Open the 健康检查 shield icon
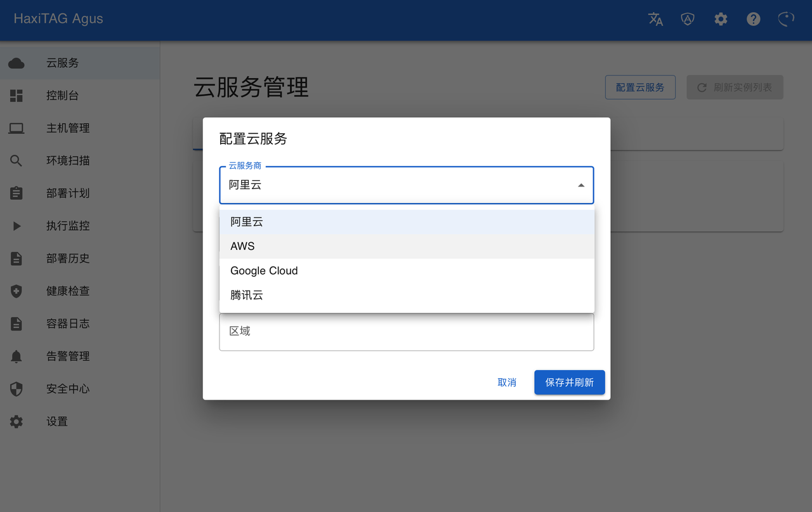 pyautogui.click(x=16, y=291)
